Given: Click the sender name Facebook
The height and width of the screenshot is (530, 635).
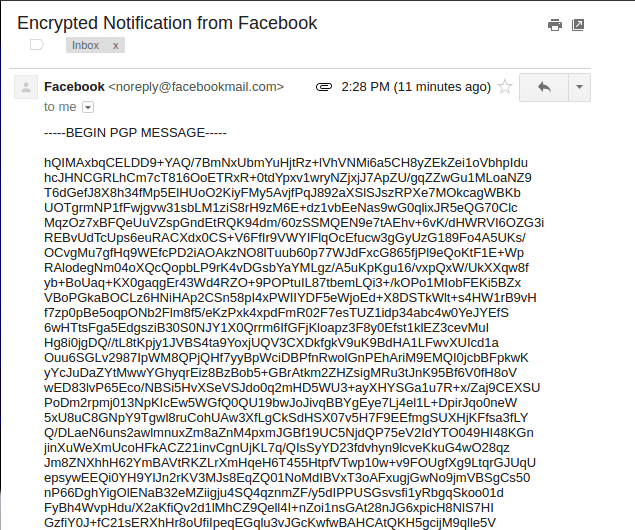Looking at the screenshot, I should coord(74,87).
